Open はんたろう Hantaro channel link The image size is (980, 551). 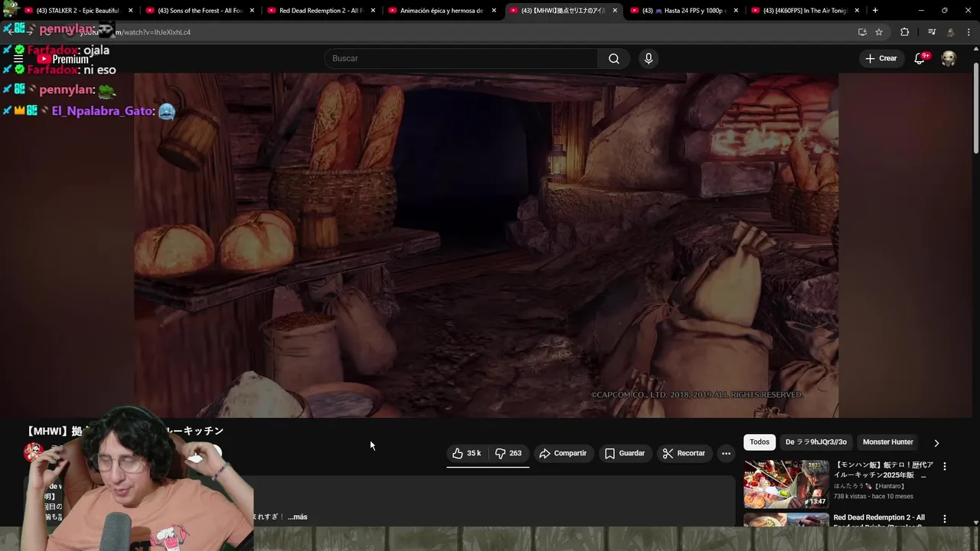(869, 486)
